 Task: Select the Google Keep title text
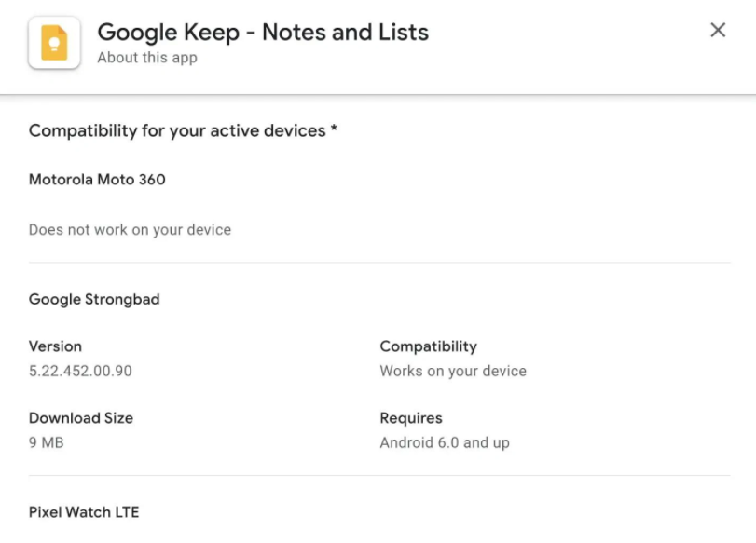(x=263, y=33)
